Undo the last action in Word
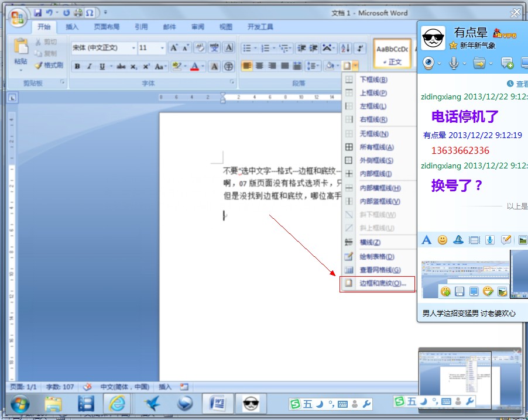The width and height of the screenshot is (528, 420). [50, 13]
